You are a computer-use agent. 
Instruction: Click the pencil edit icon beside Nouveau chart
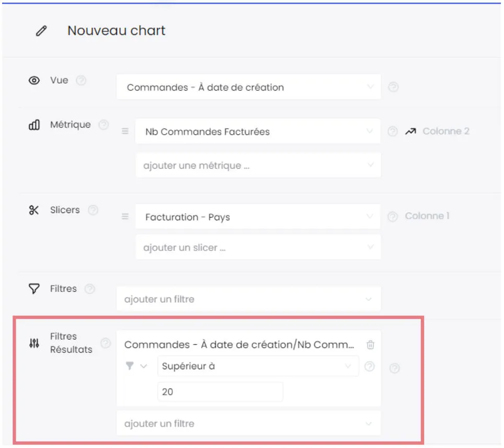pos(41,31)
